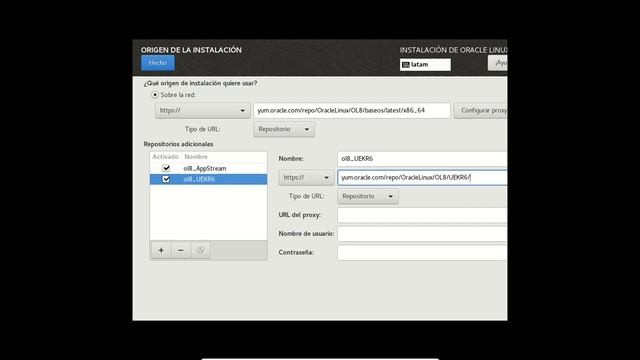This screenshot has height=360, width=640.
Task: Click the reset repository icon button
Action: tap(200, 250)
